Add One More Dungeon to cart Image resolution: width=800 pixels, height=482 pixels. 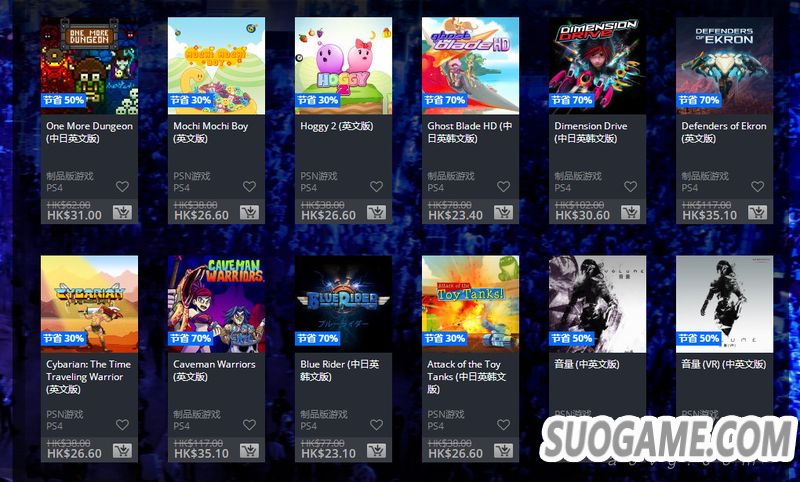point(122,212)
